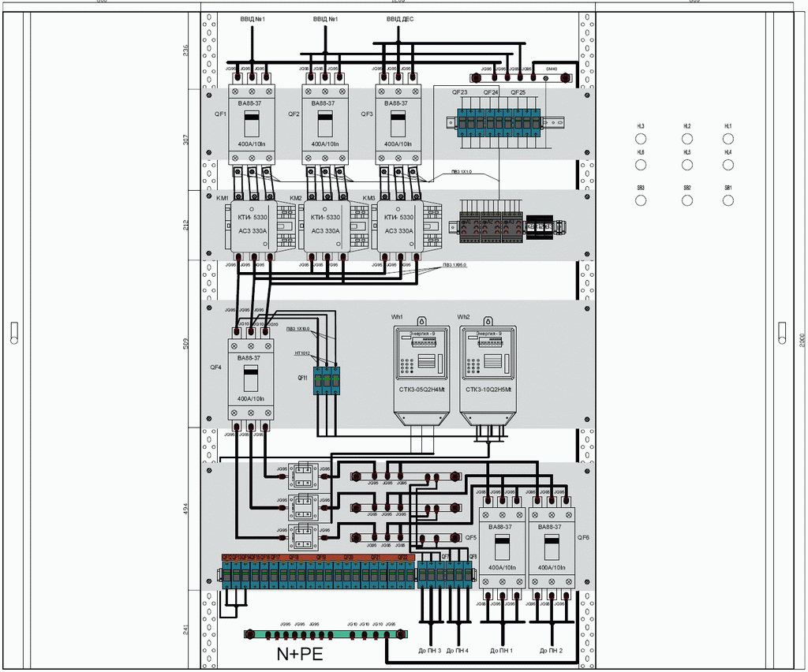
Task: Click the Wh2 label text
Action: (x=463, y=317)
